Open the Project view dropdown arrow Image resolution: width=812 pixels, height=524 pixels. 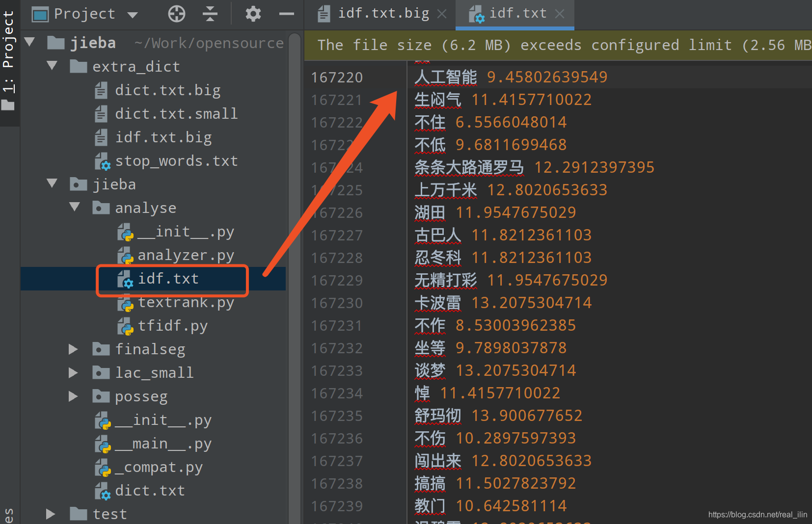coord(133,15)
